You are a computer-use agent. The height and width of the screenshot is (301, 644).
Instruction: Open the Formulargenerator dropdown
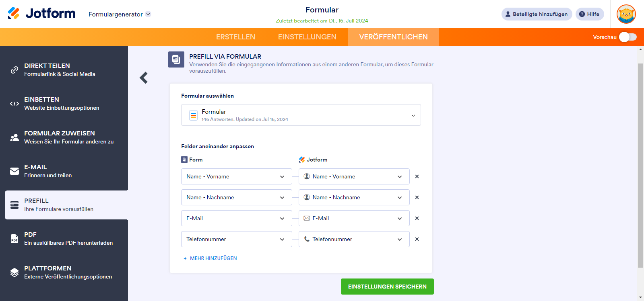pyautogui.click(x=120, y=14)
